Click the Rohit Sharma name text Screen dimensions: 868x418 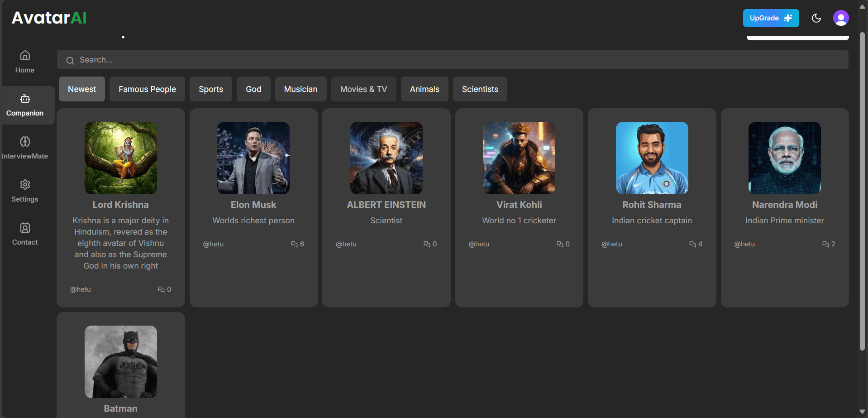(x=652, y=205)
